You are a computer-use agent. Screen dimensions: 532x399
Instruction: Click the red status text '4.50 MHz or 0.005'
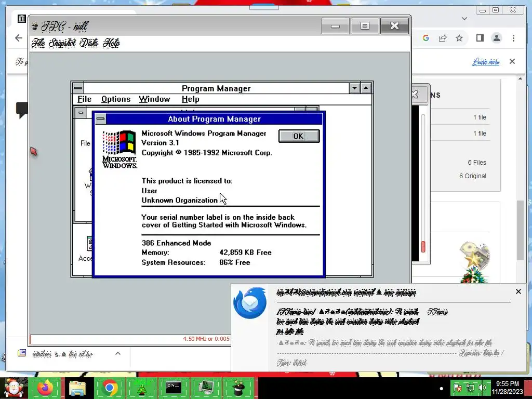pos(206,339)
